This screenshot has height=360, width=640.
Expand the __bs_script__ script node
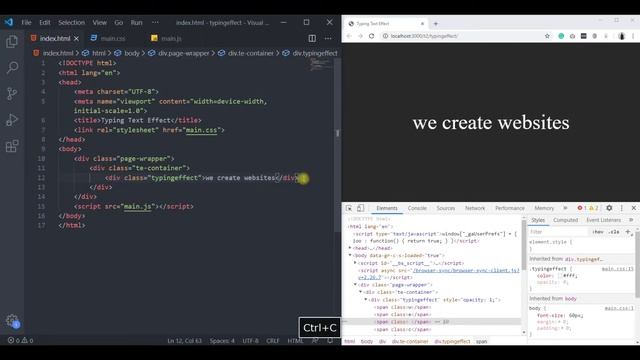(355, 263)
